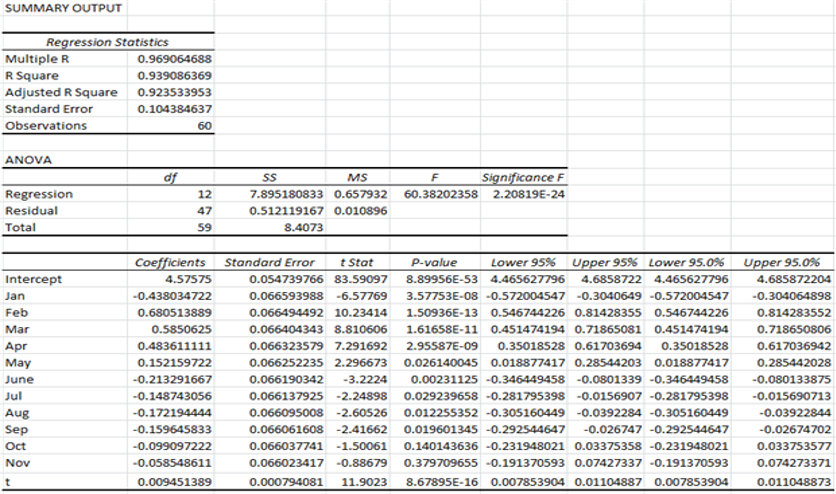The image size is (836, 494).
Task: Select the Intercept row label
Action: pyautogui.click(x=33, y=279)
